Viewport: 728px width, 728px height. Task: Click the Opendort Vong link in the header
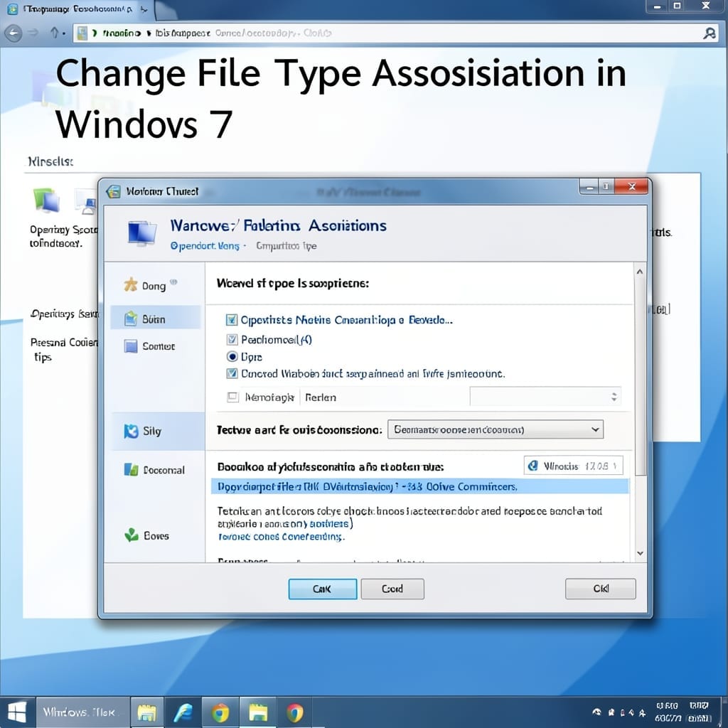(205, 245)
